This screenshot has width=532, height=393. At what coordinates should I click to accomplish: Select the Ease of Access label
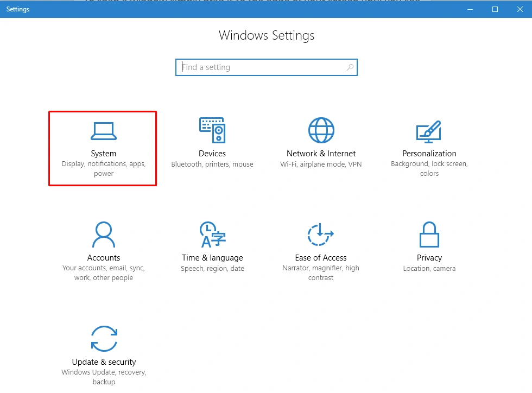click(x=321, y=258)
